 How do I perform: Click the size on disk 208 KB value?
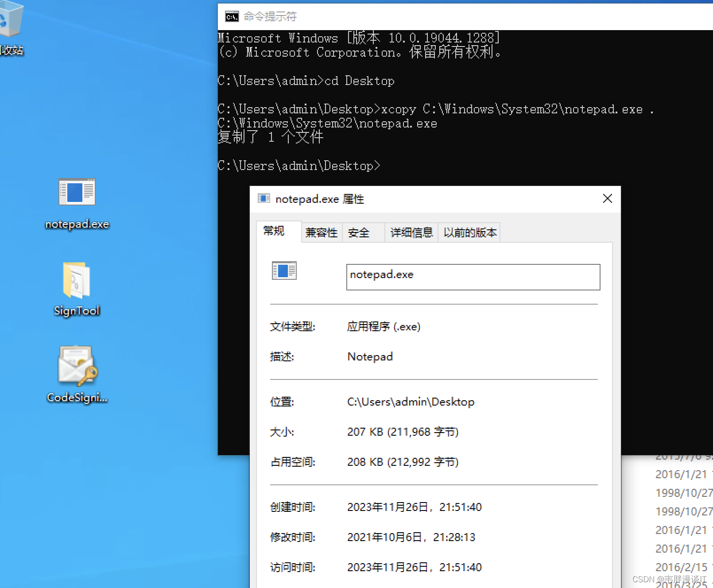[403, 462]
